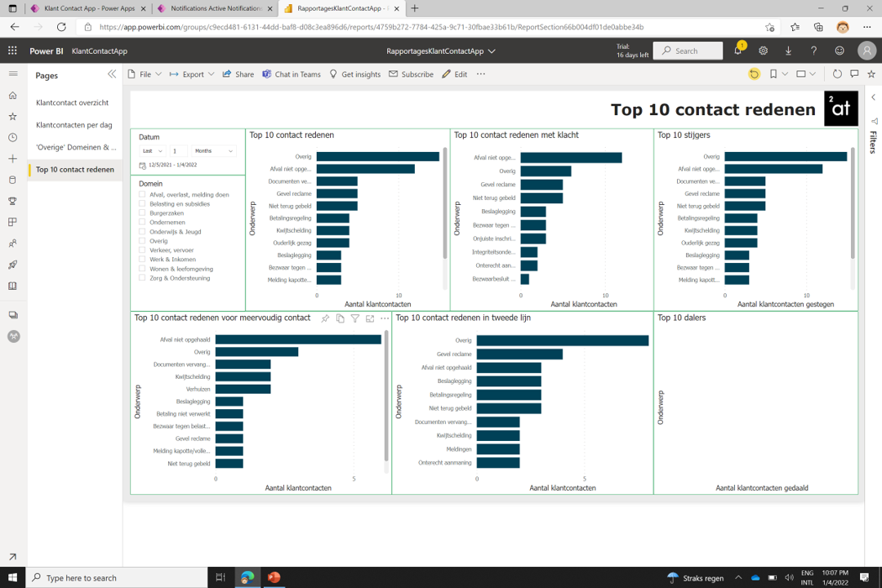Collapse the Pages pane
Image resolution: width=882 pixels, height=588 pixels.
[112, 74]
